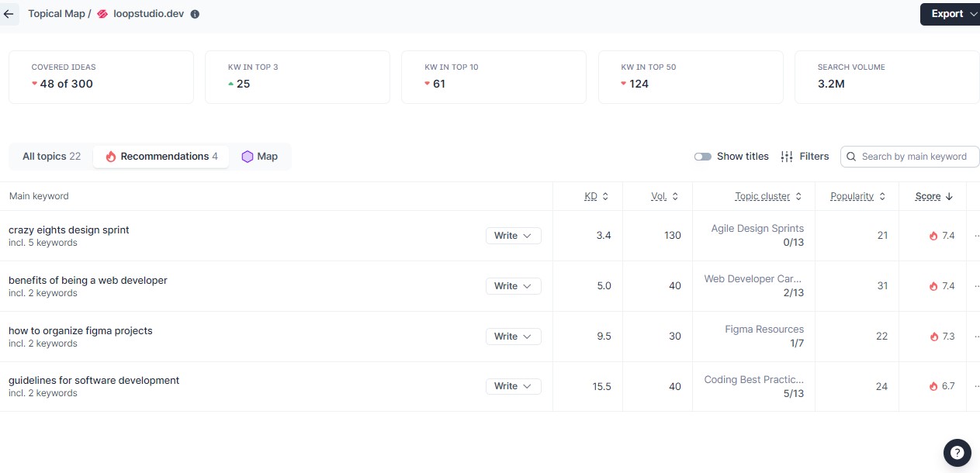Sort by the KD column header
This screenshot has width=980, height=473.
tap(590, 197)
